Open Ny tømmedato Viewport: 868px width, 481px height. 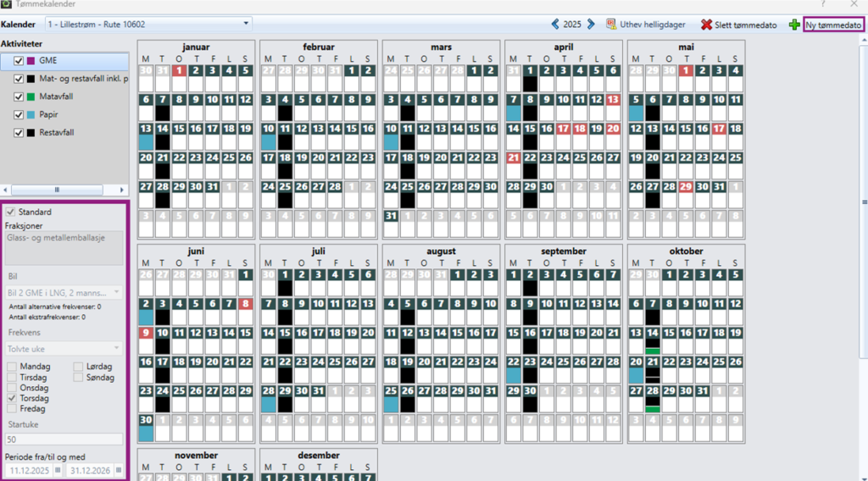(x=834, y=25)
